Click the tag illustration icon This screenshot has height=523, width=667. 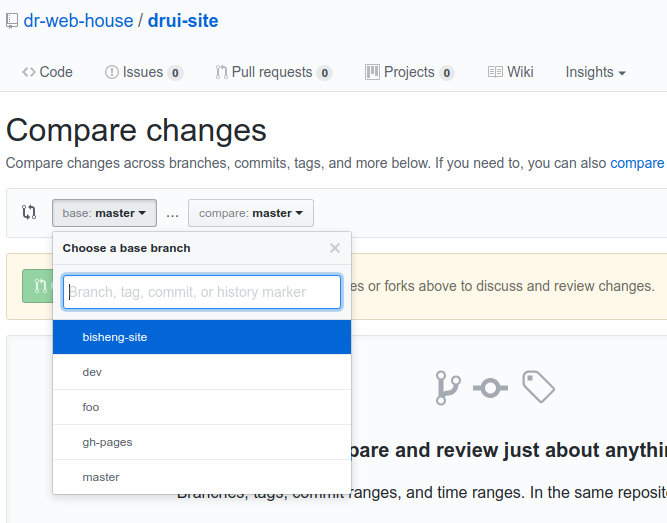click(x=539, y=386)
